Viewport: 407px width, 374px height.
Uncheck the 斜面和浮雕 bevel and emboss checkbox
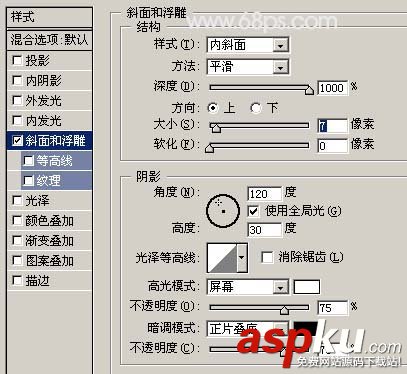click(17, 140)
